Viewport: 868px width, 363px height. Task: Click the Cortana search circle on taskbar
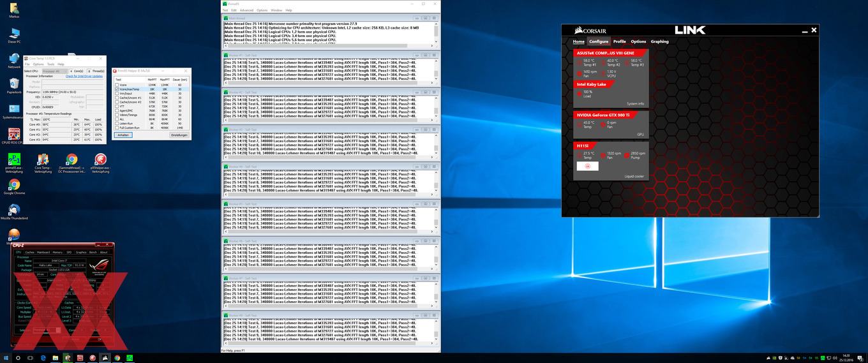tap(18, 358)
